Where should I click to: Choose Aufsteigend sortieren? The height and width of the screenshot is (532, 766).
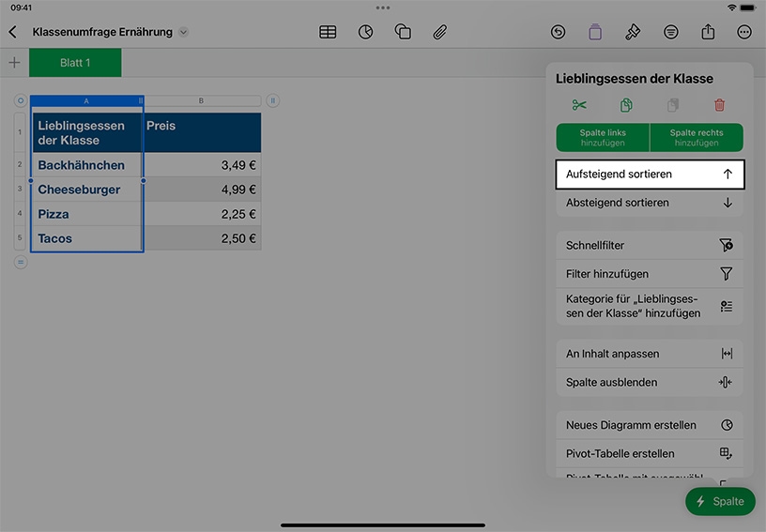click(650, 175)
